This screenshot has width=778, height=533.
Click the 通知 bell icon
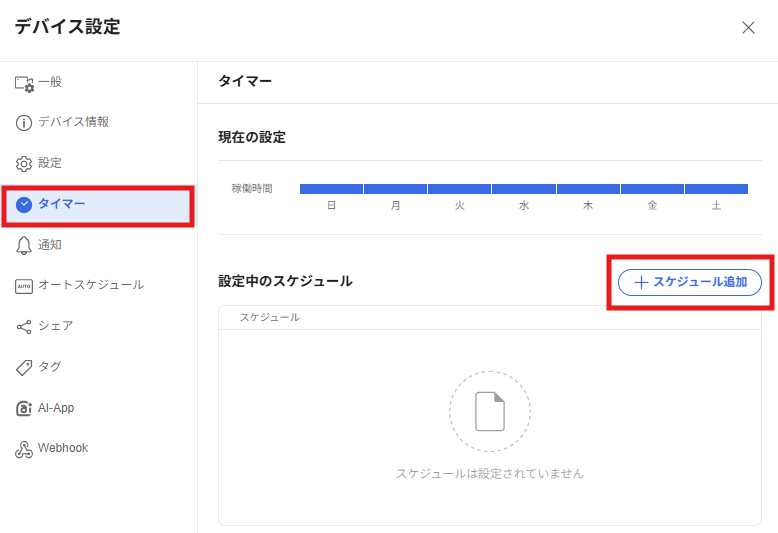24,245
